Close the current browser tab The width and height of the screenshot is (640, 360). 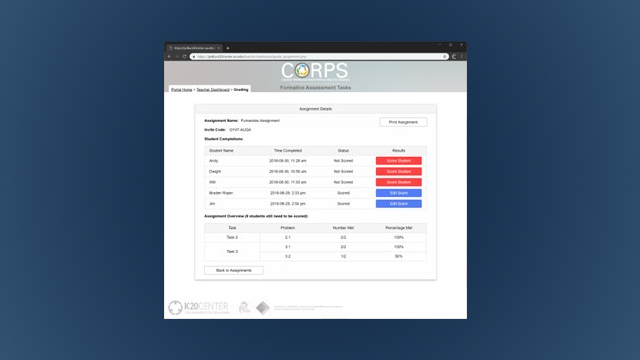tap(219, 48)
